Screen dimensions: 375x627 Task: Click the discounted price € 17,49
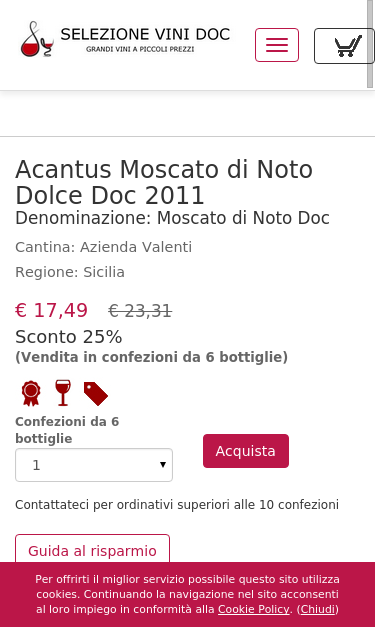[51, 310]
